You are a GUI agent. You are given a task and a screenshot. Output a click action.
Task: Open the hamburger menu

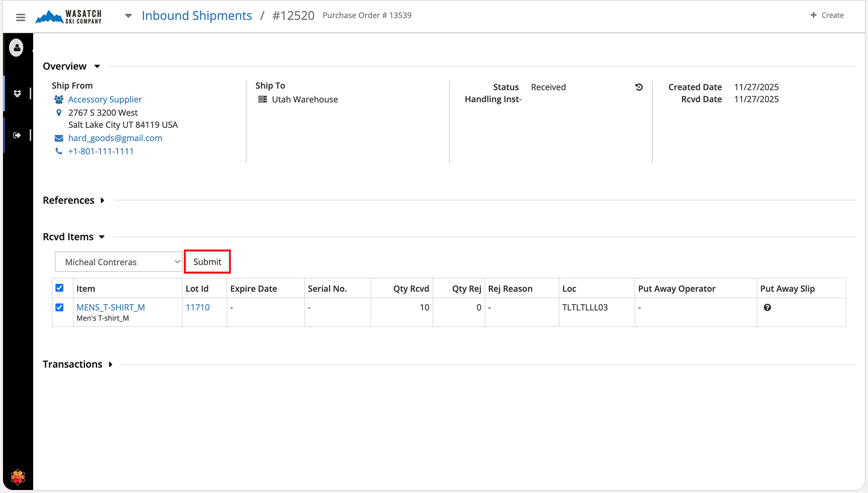[20, 17]
